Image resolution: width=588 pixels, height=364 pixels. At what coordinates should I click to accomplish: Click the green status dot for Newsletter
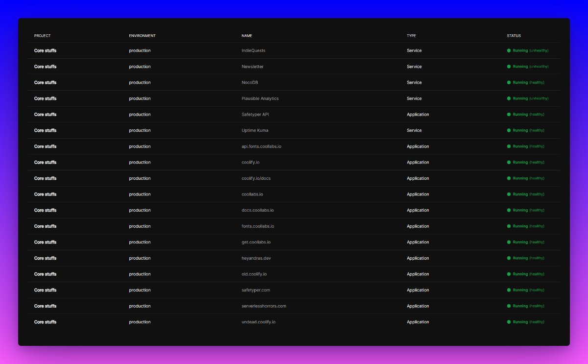point(509,67)
